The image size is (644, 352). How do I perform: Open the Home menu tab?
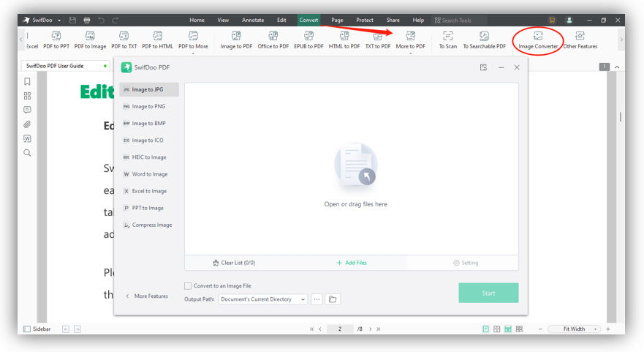(197, 20)
